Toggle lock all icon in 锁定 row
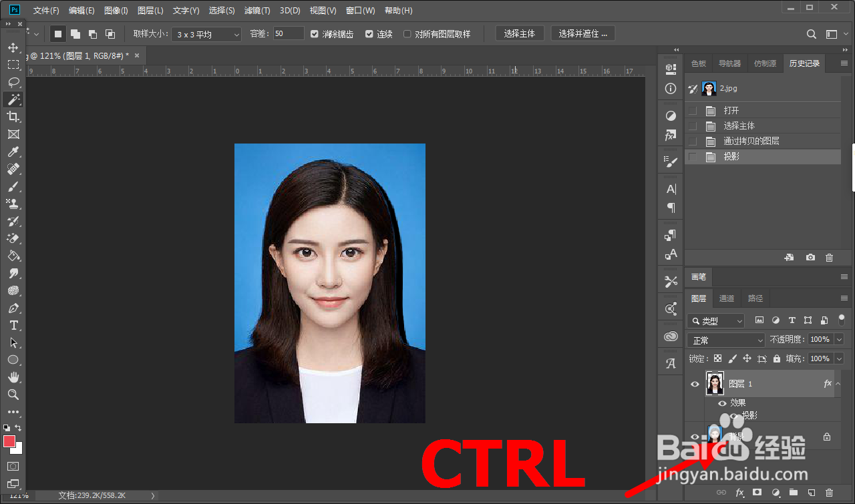Screen dimensions: 855x504 click(x=776, y=358)
